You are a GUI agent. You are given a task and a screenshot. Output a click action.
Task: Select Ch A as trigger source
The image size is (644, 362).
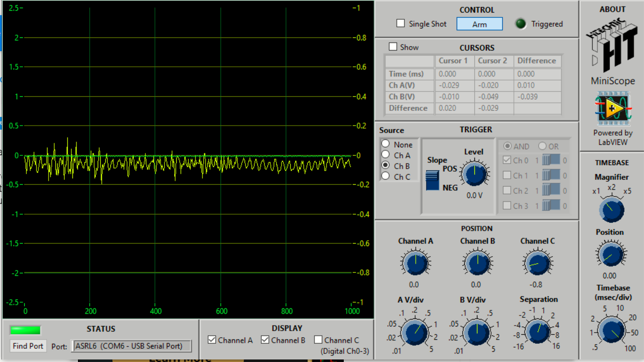pyautogui.click(x=385, y=156)
